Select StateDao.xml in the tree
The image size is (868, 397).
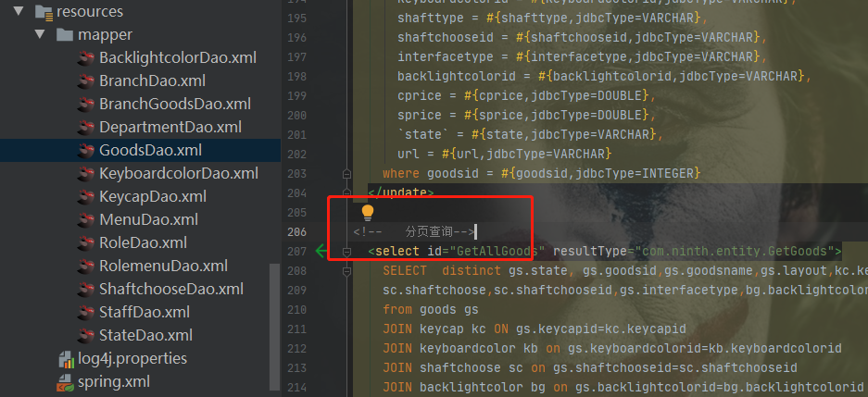pyautogui.click(x=145, y=336)
